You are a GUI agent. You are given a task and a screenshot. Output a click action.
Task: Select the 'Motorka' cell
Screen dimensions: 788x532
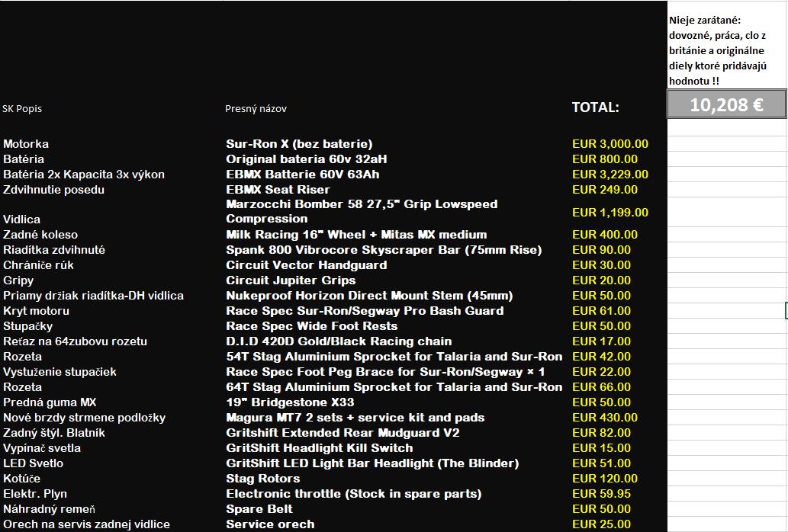(x=26, y=144)
